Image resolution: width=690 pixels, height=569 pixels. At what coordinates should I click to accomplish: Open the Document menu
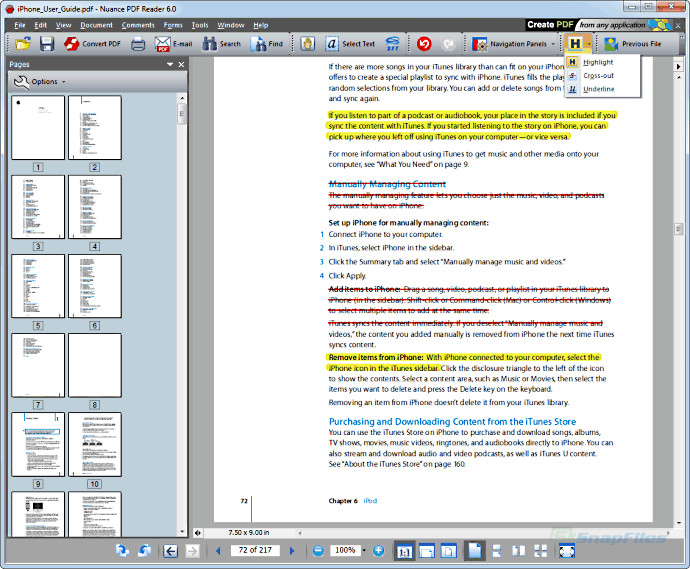pos(96,25)
